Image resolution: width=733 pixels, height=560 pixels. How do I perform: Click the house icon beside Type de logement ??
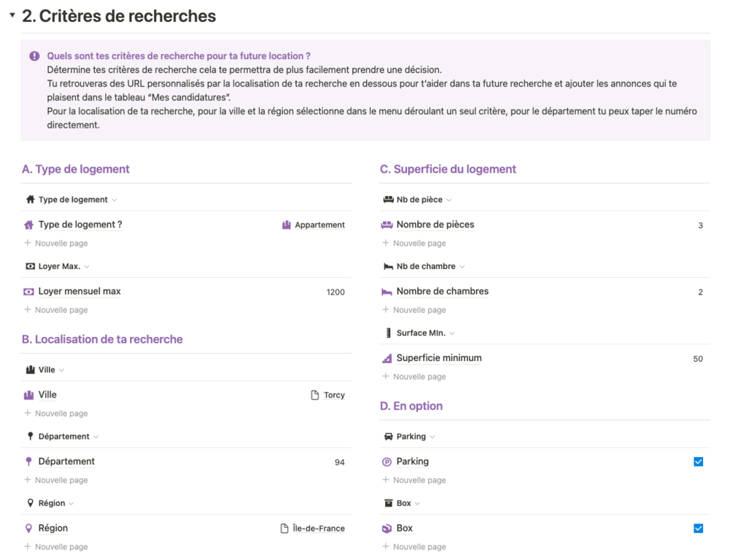[29, 225]
